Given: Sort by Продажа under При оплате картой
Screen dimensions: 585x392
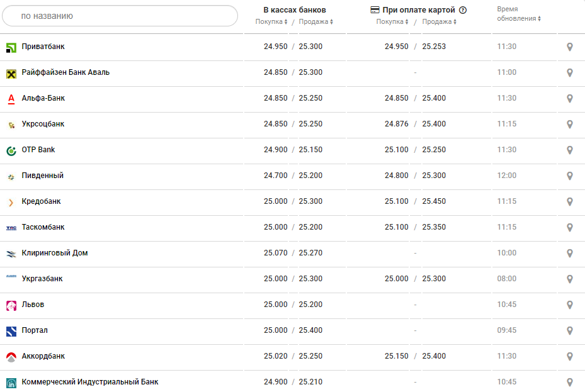Looking at the screenshot, I should pyautogui.click(x=440, y=22).
